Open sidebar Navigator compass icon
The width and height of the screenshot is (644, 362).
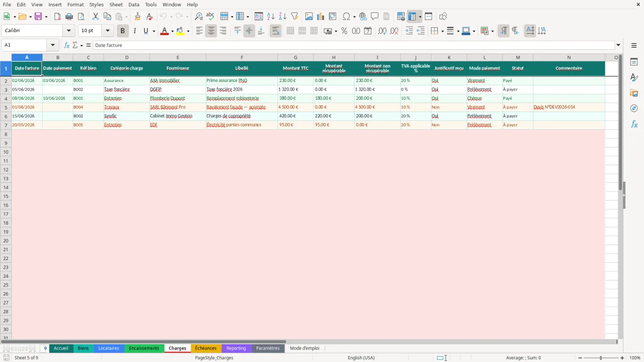tap(634, 109)
